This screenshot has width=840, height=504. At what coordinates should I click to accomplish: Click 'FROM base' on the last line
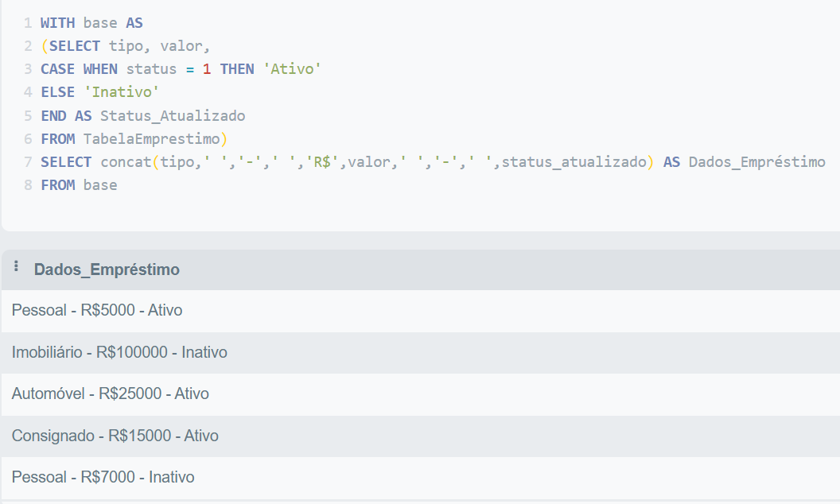[79, 185]
